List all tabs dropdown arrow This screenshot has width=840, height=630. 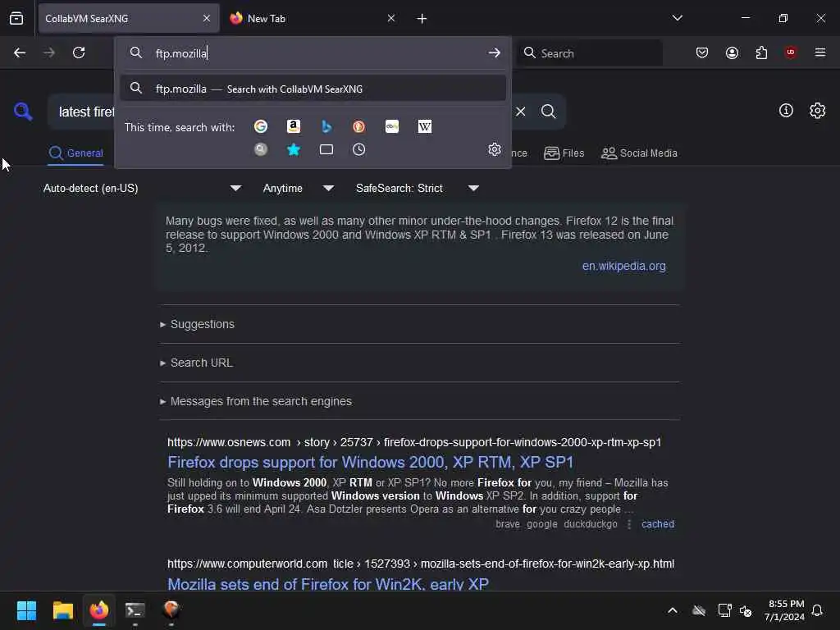(677, 18)
